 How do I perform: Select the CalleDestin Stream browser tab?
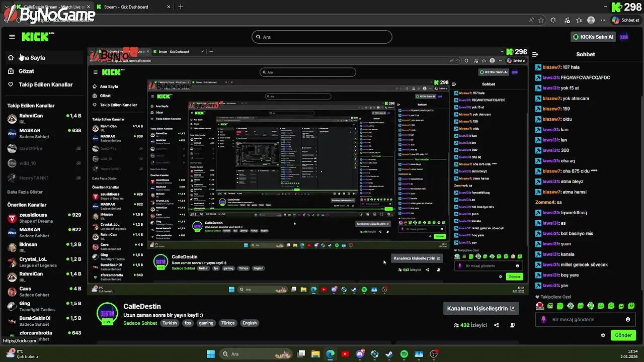coord(52,7)
